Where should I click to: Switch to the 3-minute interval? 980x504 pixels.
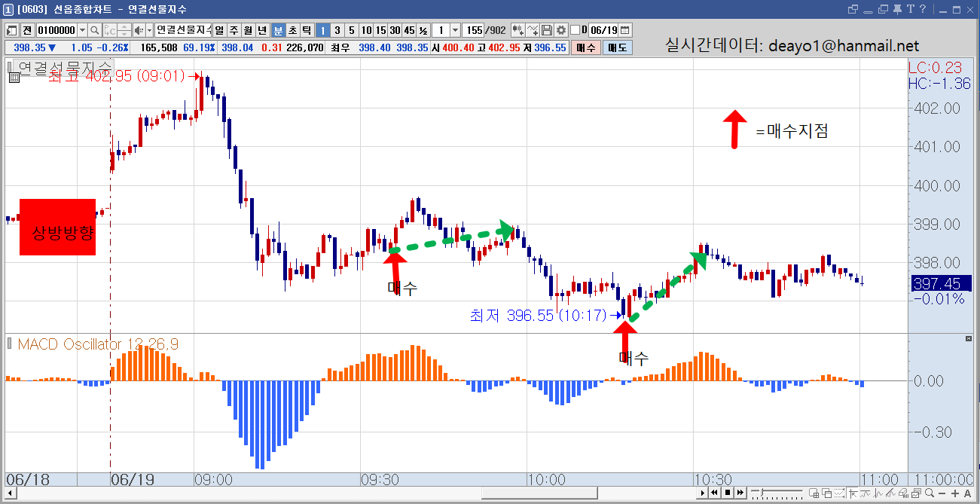coord(337,30)
